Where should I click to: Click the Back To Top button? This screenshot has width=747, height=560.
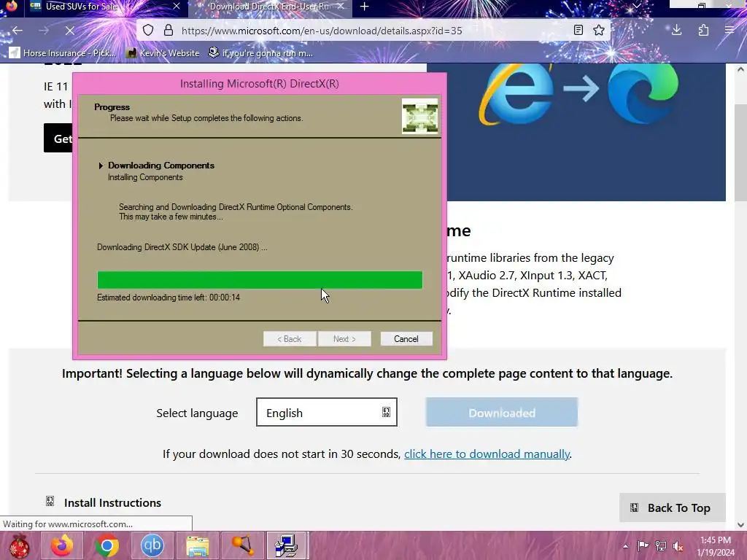click(x=672, y=507)
